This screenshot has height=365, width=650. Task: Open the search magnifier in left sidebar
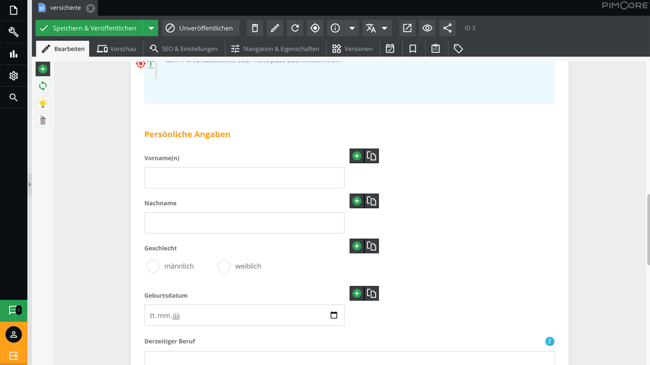pos(13,97)
